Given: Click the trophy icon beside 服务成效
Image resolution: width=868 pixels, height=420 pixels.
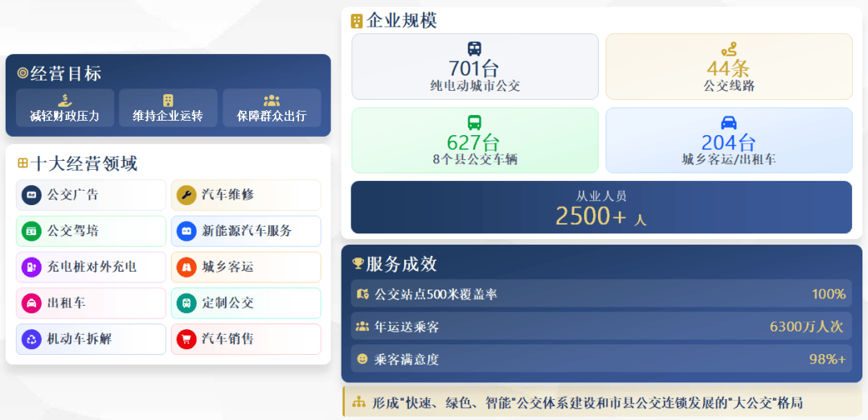Looking at the screenshot, I should pyautogui.click(x=358, y=264).
